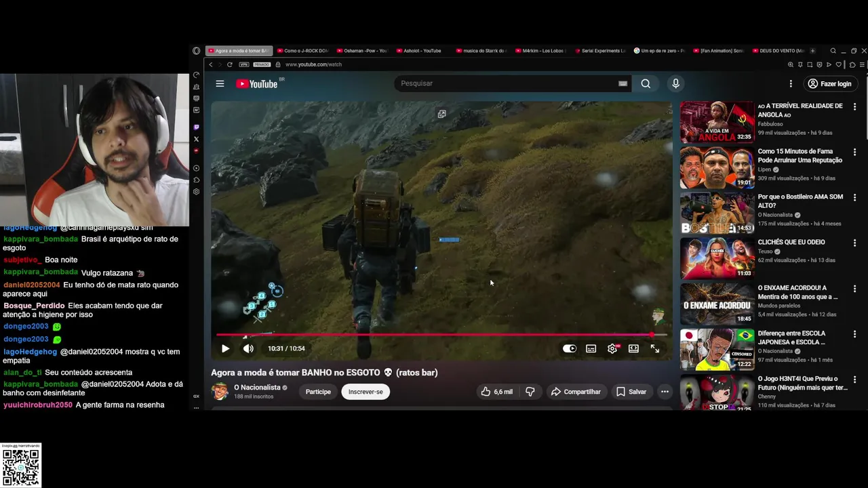The width and height of the screenshot is (868, 488).
Task: Open the on-screen keyboard icon in search box
Action: (x=623, y=83)
